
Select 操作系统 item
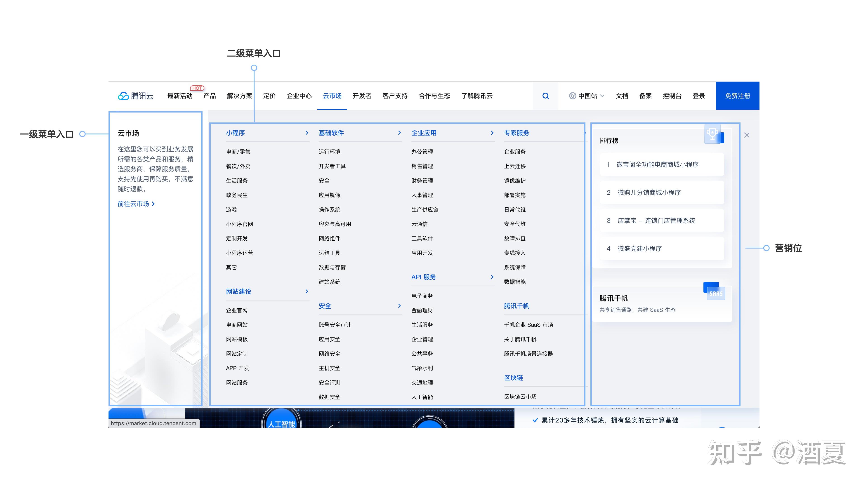click(330, 209)
